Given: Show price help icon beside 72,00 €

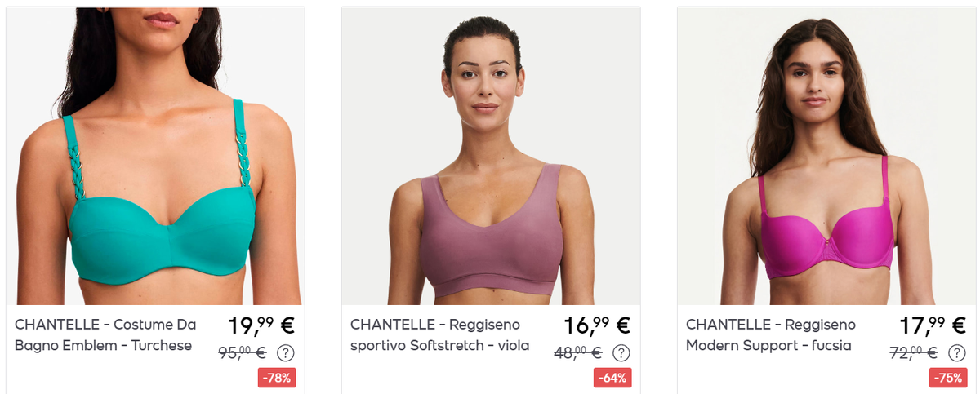Looking at the screenshot, I should tap(956, 353).
